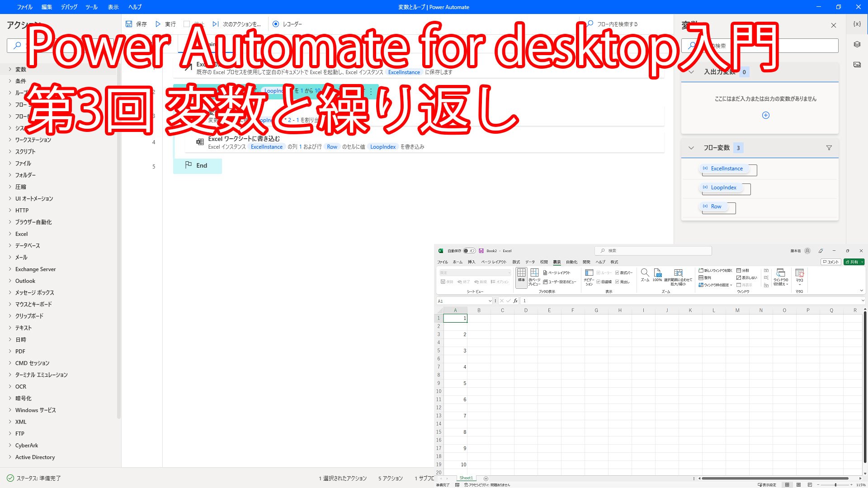The width and height of the screenshot is (868, 488).
Task: Uncheck the Headings (見出し) checkbox
Action: [x=617, y=282]
